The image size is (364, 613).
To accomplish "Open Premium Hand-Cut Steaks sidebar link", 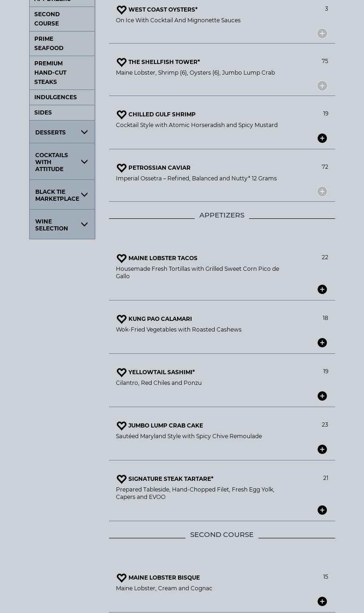I will (50, 72).
